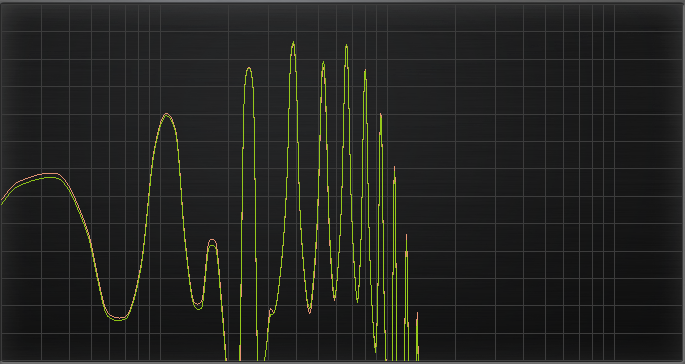Pick the dip just before the small peak
Screen dimensions: 685x364
(198, 306)
